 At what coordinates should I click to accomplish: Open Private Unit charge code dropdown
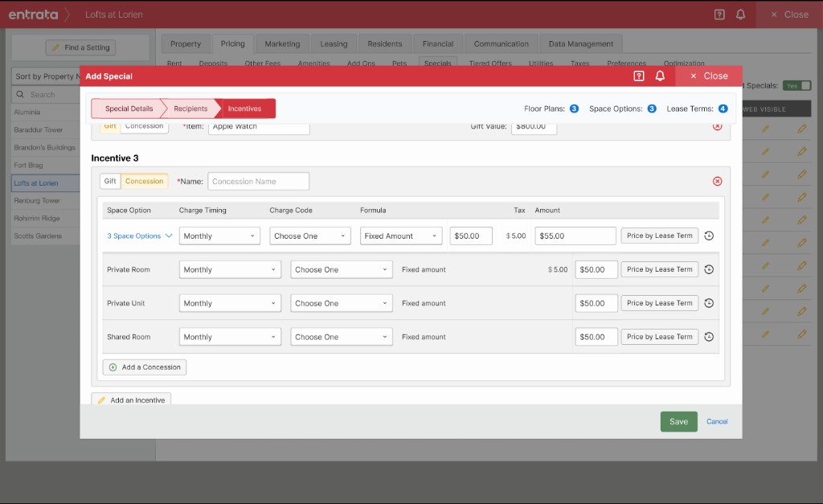pos(341,303)
